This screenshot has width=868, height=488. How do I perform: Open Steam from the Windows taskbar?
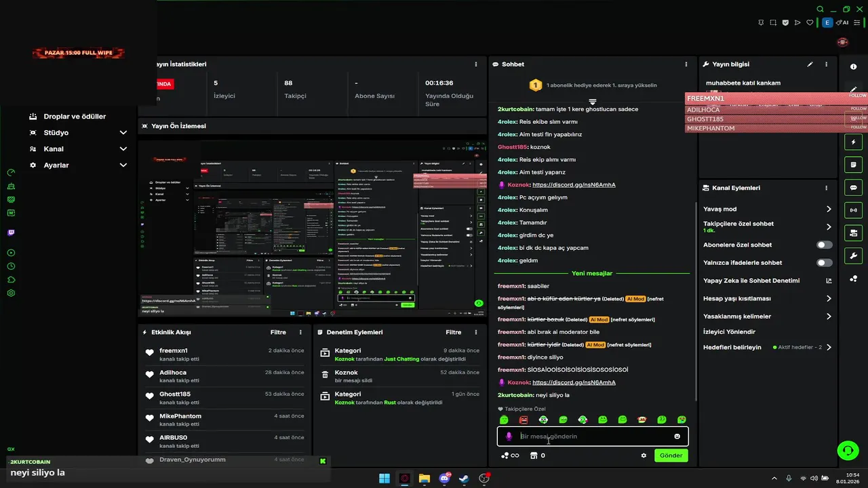click(465, 479)
